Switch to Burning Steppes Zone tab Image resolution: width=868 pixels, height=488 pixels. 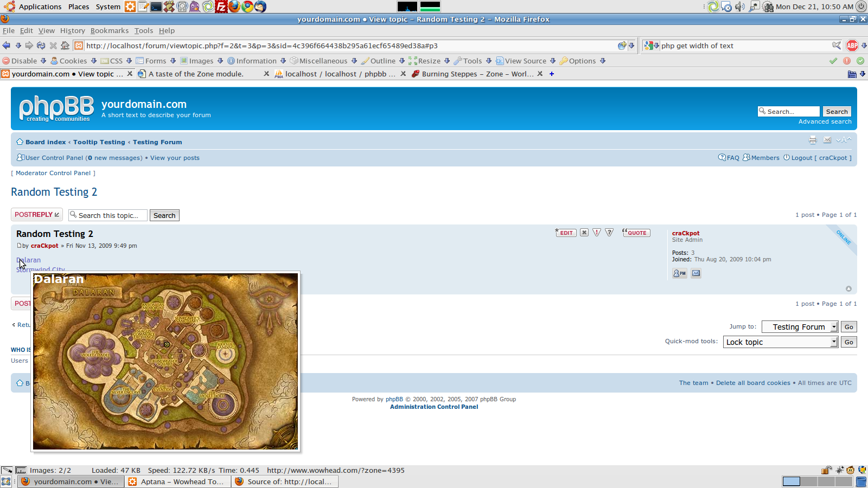[472, 74]
